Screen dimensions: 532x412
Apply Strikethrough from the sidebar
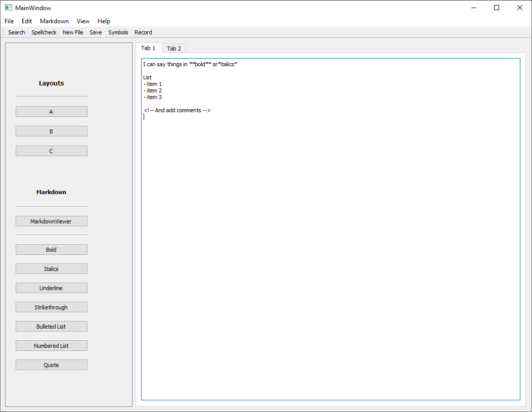51,307
